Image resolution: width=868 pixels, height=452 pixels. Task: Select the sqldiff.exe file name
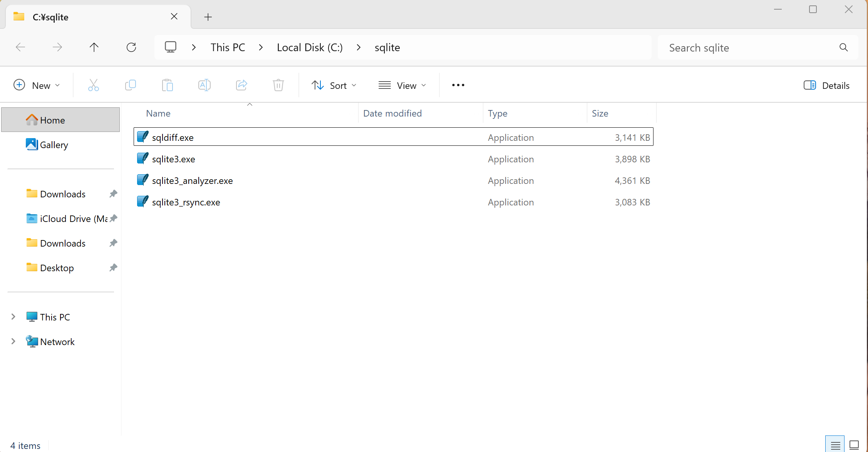tap(173, 137)
